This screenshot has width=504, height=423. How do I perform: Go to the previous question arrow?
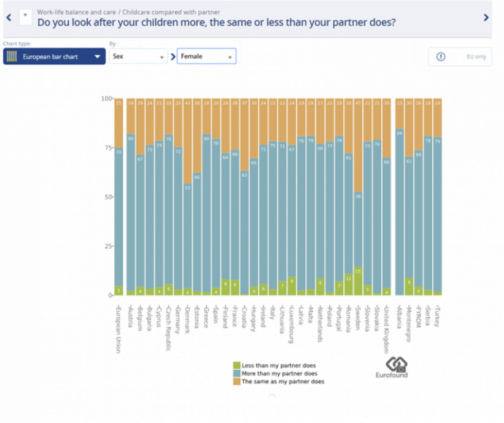[8, 17]
